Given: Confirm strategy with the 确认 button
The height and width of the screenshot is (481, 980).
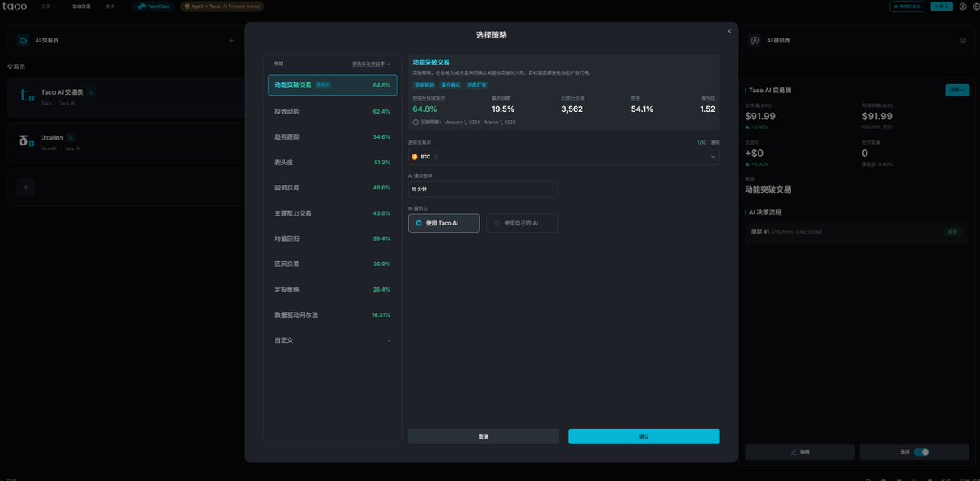Looking at the screenshot, I should coord(644,436).
